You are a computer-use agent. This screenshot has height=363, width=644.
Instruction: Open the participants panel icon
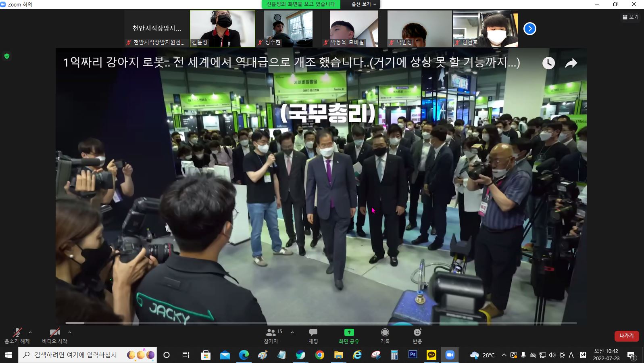tap(271, 333)
